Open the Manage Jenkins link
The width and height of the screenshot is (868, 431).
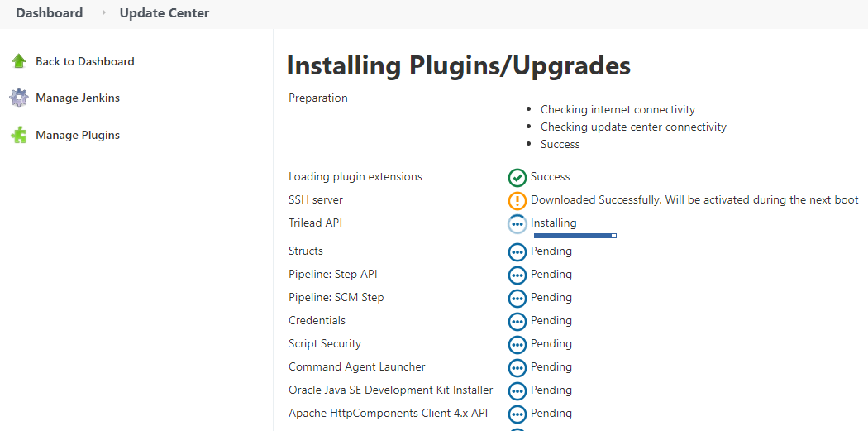(x=78, y=98)
